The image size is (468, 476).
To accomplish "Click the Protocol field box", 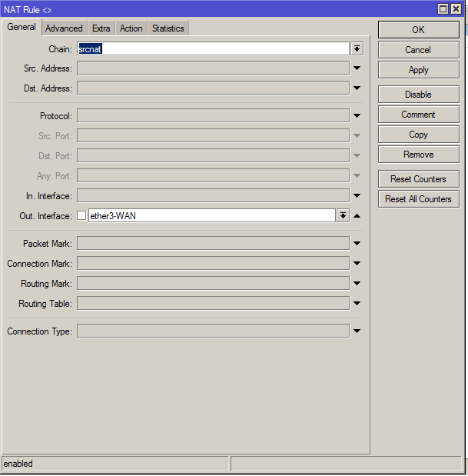I will pos(213,115).
